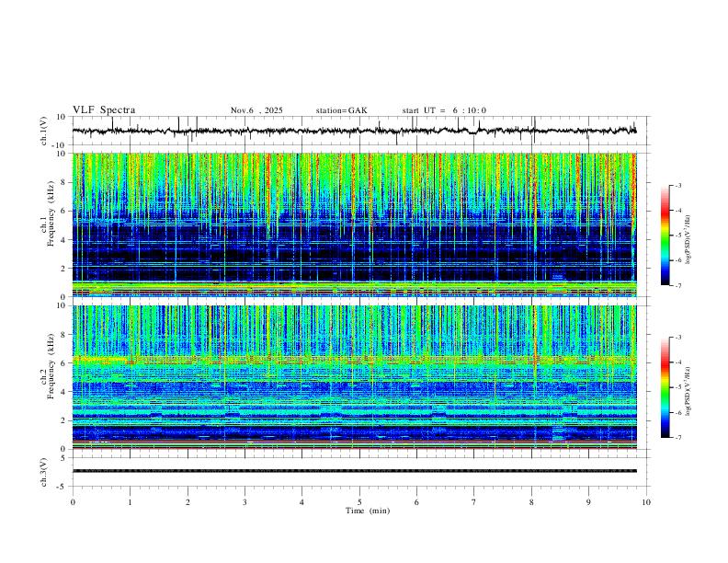Click the '2' tick on the time axis
The image size is (728, 563).
(188, 502)
